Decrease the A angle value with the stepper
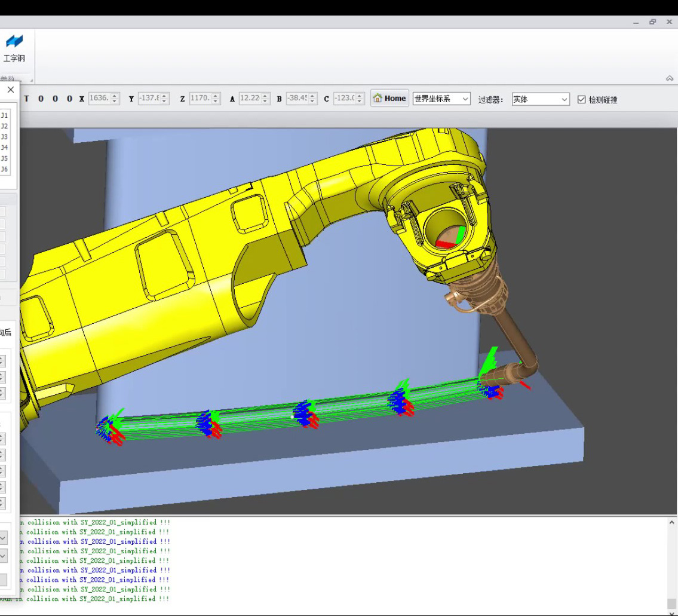The height and width of the screenshot is (616, 678). [x=265, y=101]
